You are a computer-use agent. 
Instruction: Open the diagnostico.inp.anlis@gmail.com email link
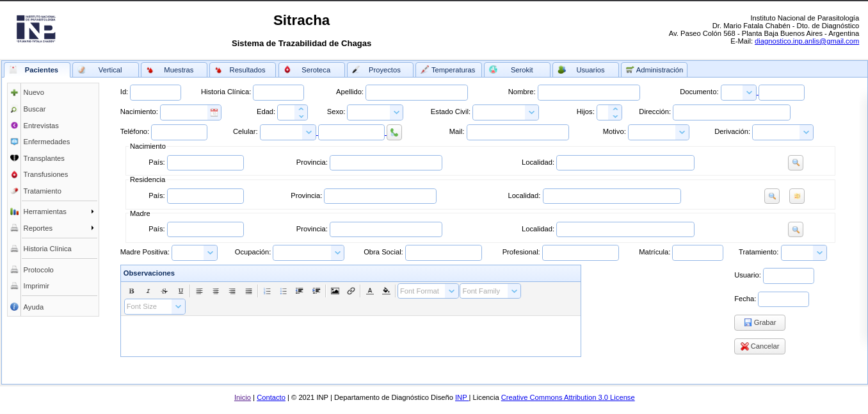(807, 41)
